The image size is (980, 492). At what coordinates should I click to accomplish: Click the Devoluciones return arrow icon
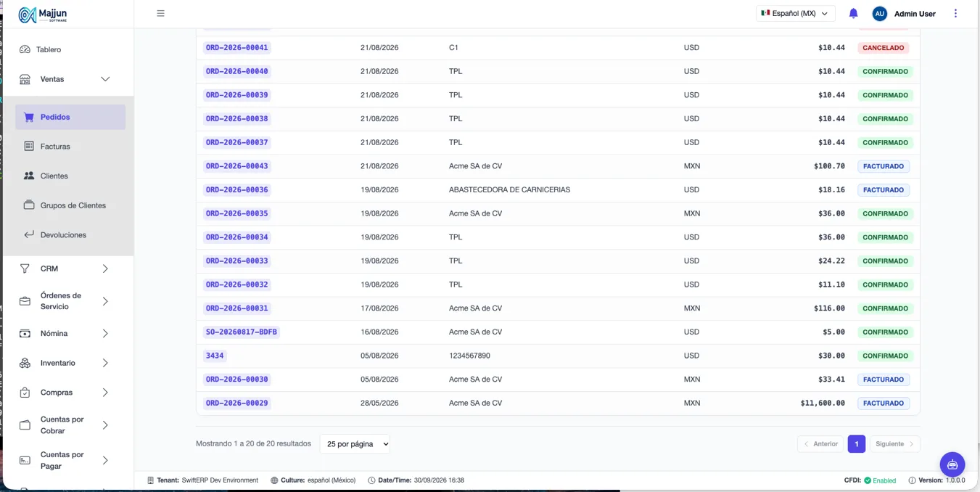point(29,235)
